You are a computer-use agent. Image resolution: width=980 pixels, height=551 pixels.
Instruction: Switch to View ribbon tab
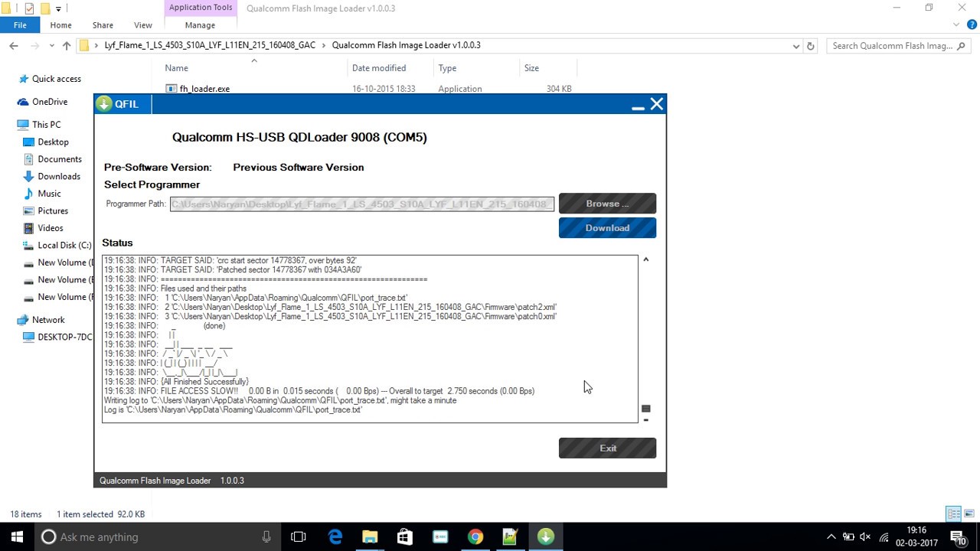pyautogui.click(x=143, y=25)
